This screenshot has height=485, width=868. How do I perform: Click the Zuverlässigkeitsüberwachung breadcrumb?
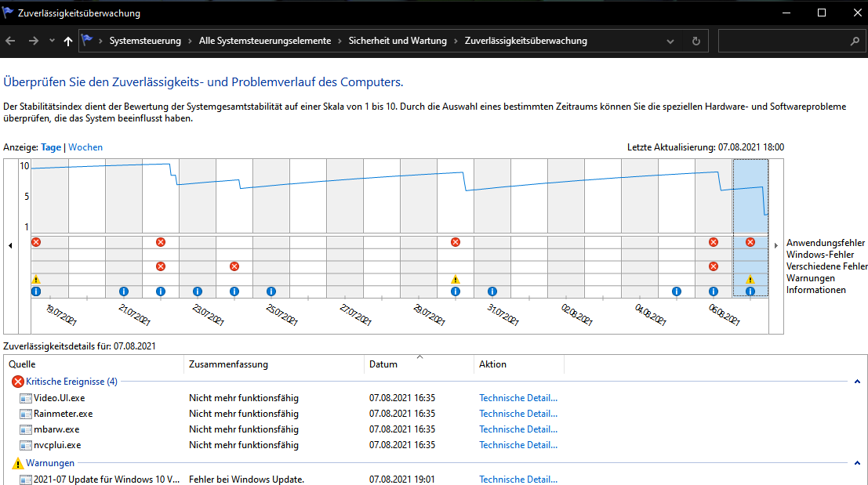[525, 41]
